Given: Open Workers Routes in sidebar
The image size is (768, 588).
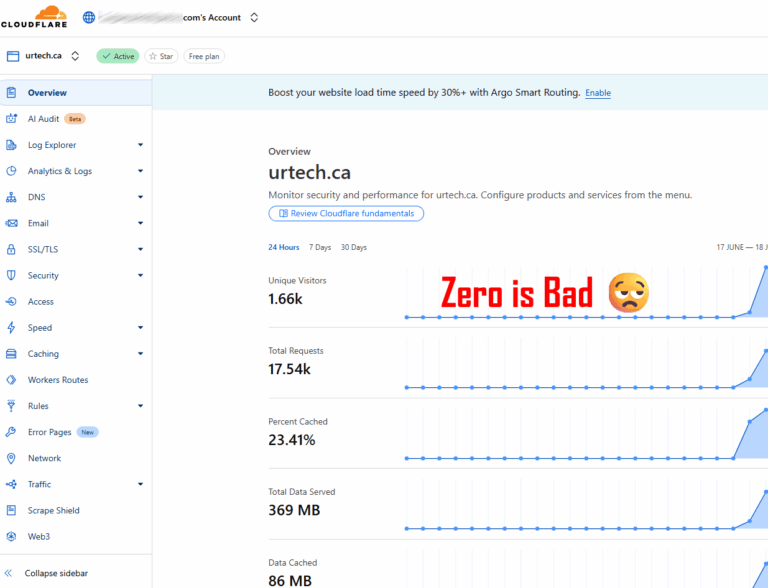Looking at the screenshot, I should tap(58, 380).
